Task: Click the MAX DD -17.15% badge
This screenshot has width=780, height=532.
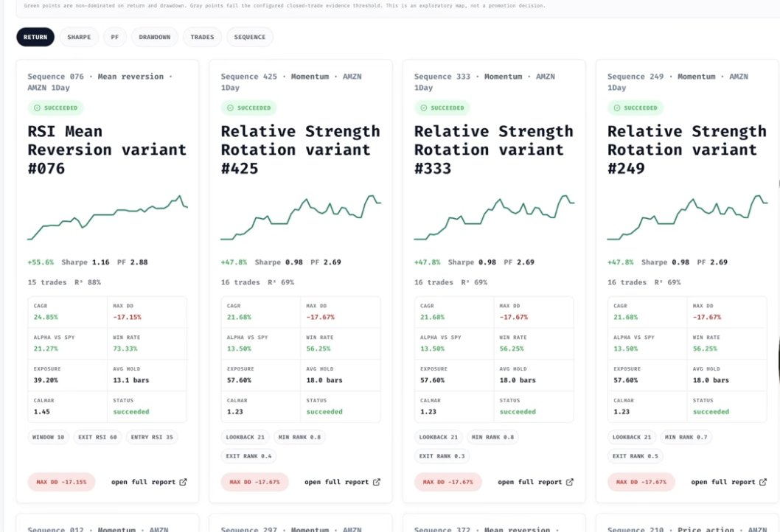Action: point(61,482)
